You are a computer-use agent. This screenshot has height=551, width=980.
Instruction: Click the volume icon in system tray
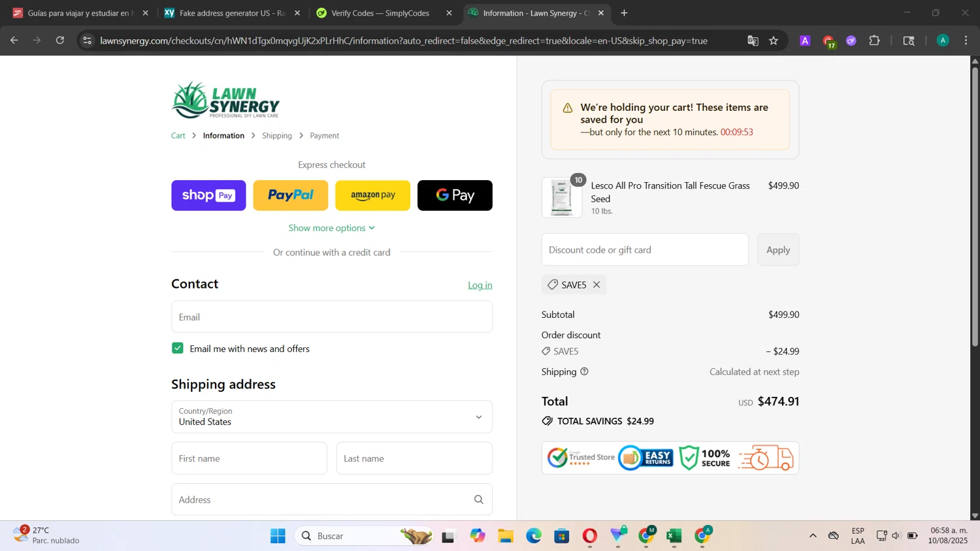(x=896, y=536)
